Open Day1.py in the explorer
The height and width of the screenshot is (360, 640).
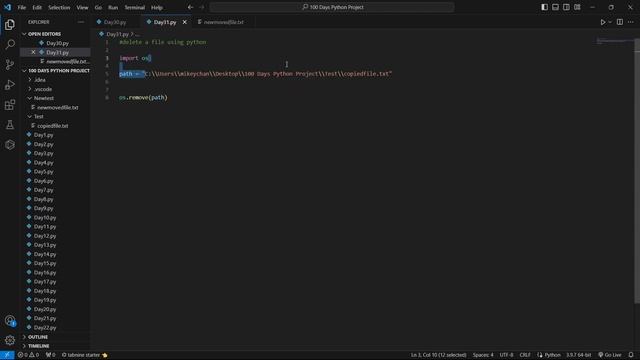click(x=43, y=135)
